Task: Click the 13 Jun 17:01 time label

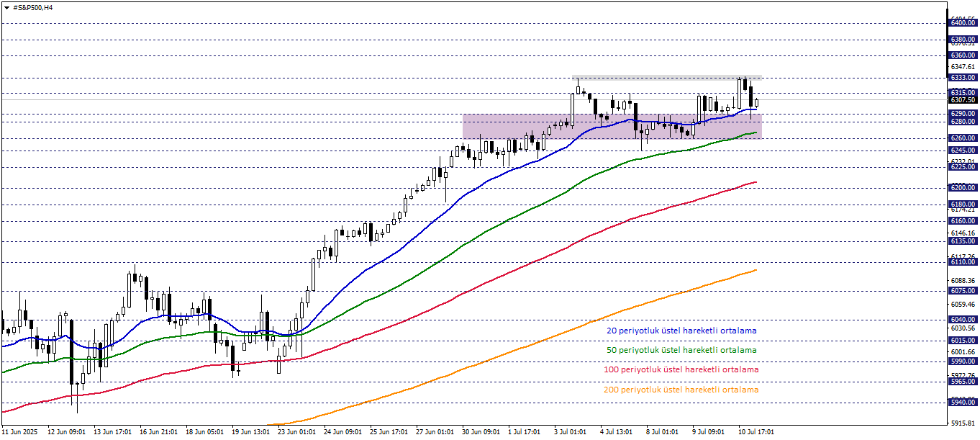Action: tap(112, 432)
